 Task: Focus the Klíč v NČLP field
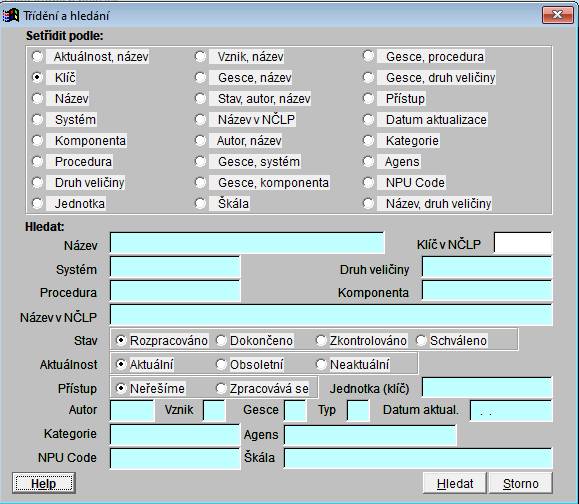523,243
